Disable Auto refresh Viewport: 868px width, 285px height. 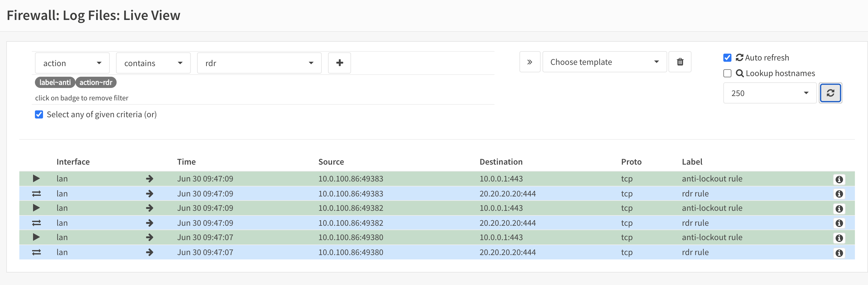(x=727, y=57)
